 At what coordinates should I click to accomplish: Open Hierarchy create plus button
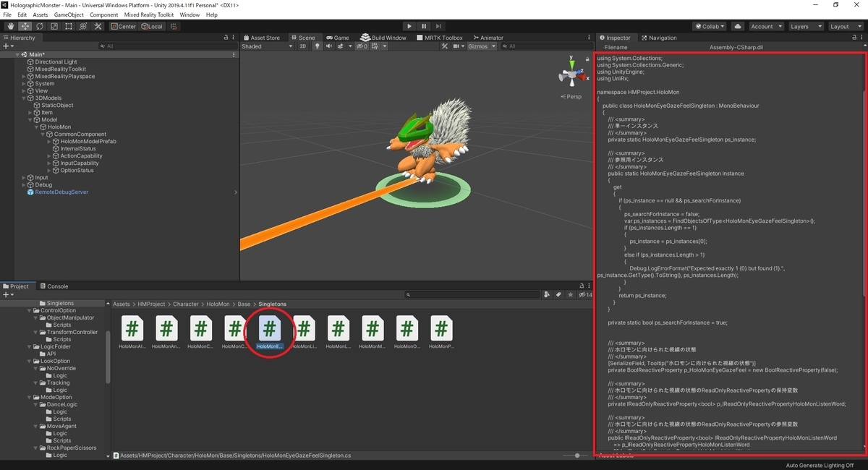pos(8,46)
